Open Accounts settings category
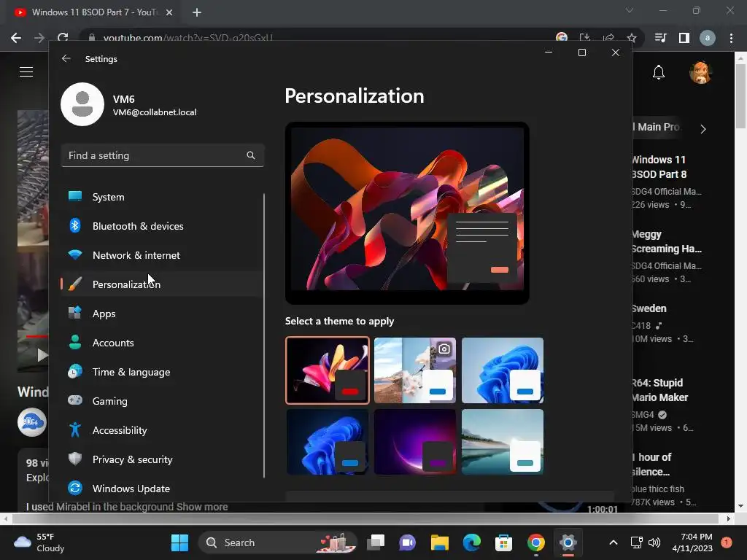This screenshot has height=560, width=747. pyautogui.click(x=162, y=343)
